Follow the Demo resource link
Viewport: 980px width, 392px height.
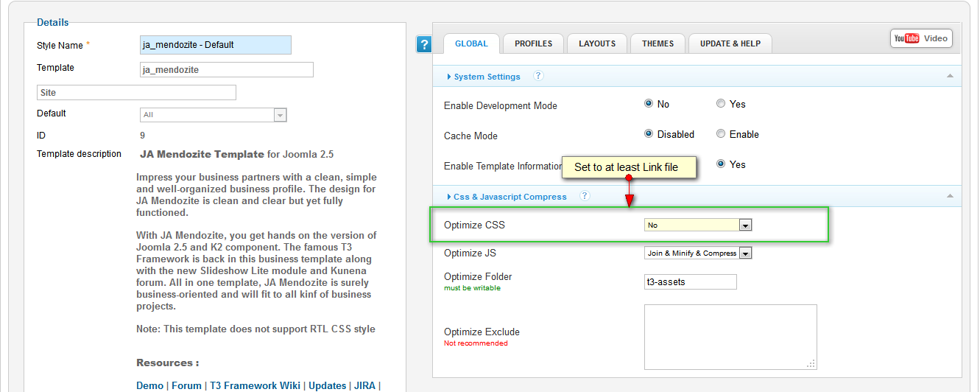click(x=150, y=385)
